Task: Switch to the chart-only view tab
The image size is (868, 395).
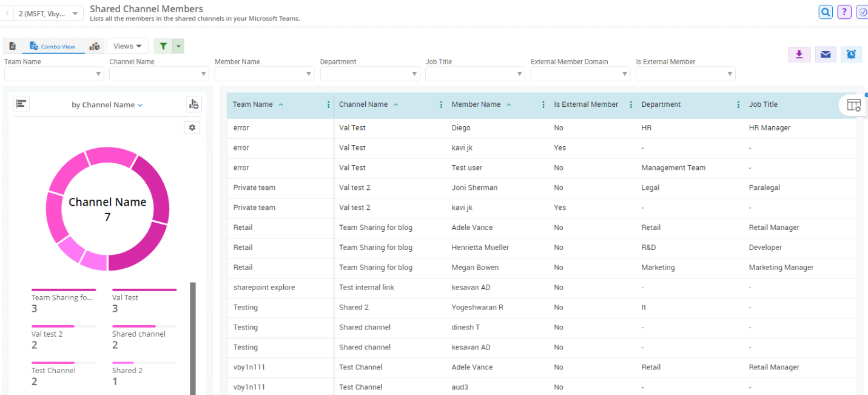Action: click(95, 46)
